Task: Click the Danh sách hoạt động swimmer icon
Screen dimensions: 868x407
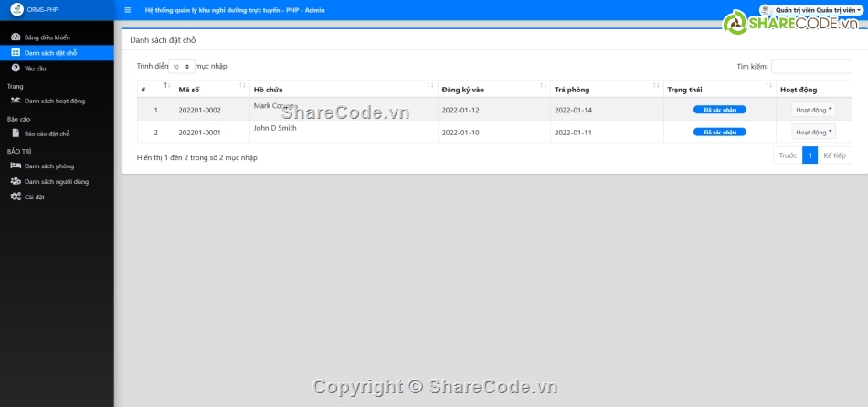Action: point(16,101)
